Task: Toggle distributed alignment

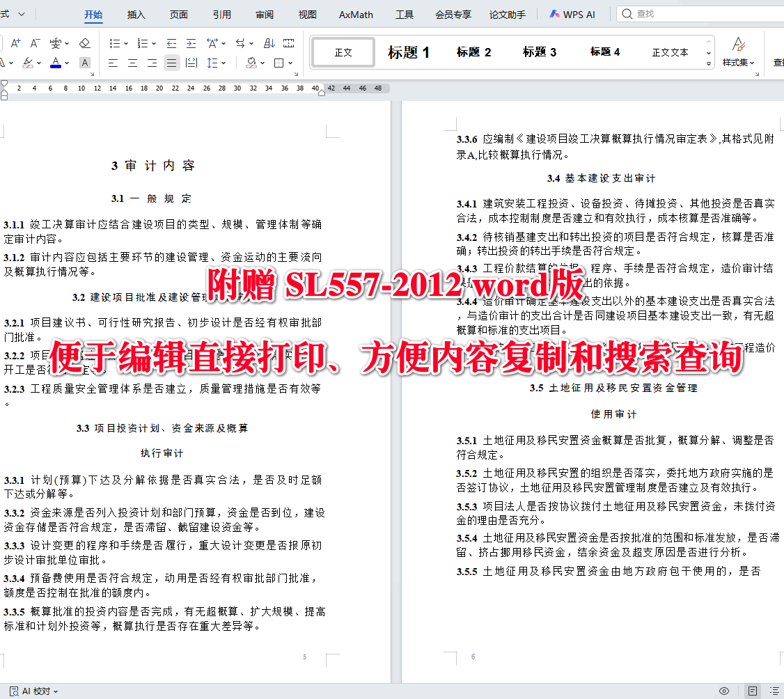Action: point(191,63)
